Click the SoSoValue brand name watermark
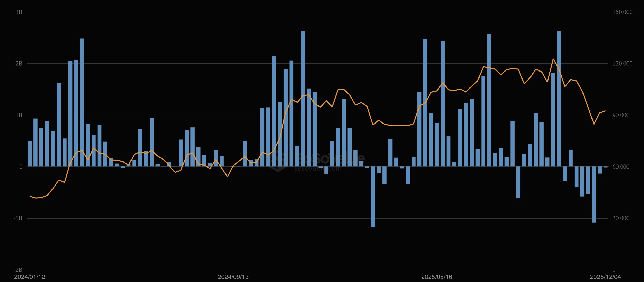 329,158
